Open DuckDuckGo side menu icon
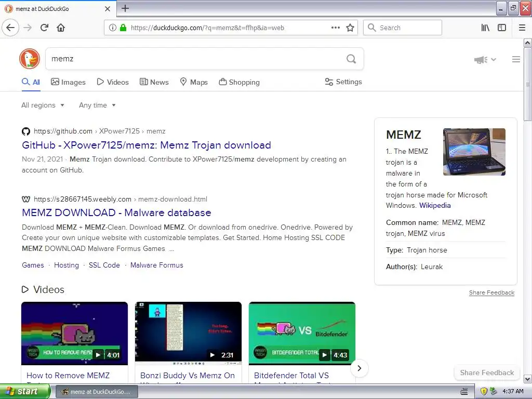The height and width of the screenshot is (399, 532). pyautogui.click(x=516, y=59)
